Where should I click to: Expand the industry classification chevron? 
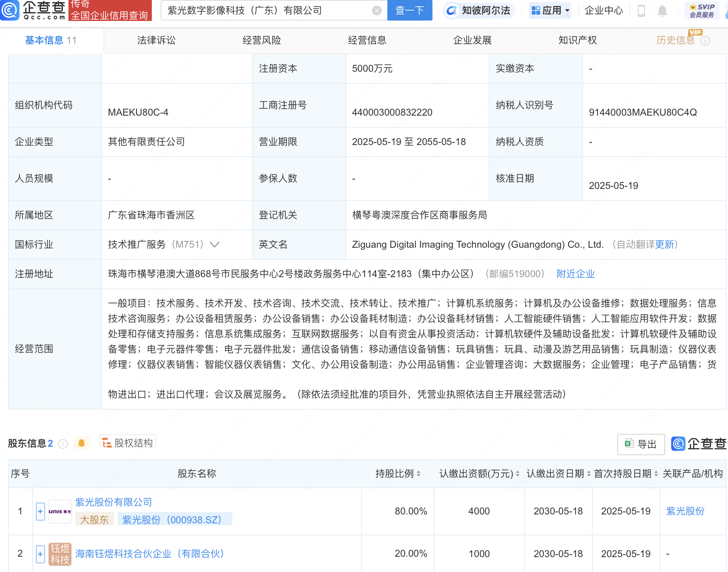(x=215, y=245)
